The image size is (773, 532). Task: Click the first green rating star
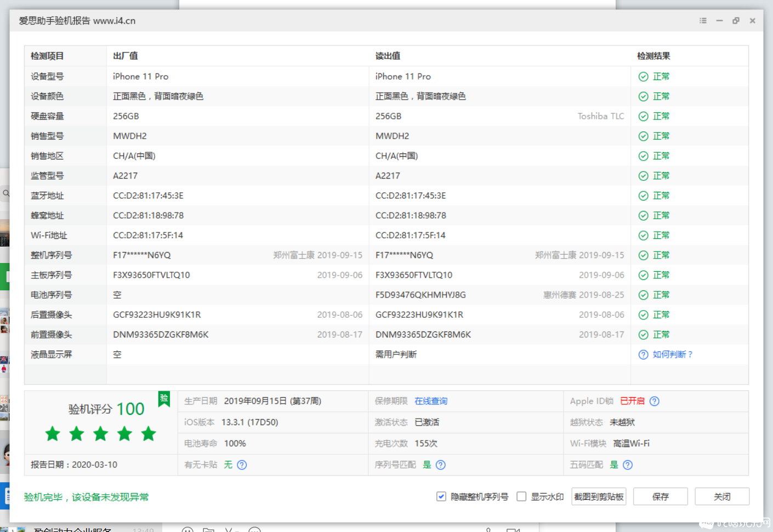point(53,434)
